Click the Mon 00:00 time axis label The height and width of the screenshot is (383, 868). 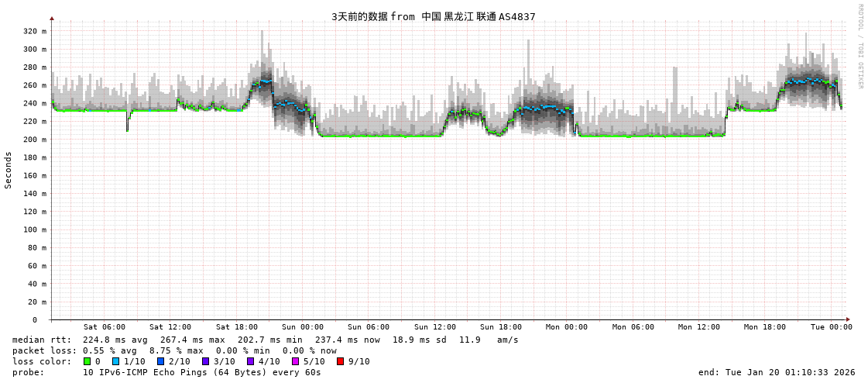(x=566, y=327)
